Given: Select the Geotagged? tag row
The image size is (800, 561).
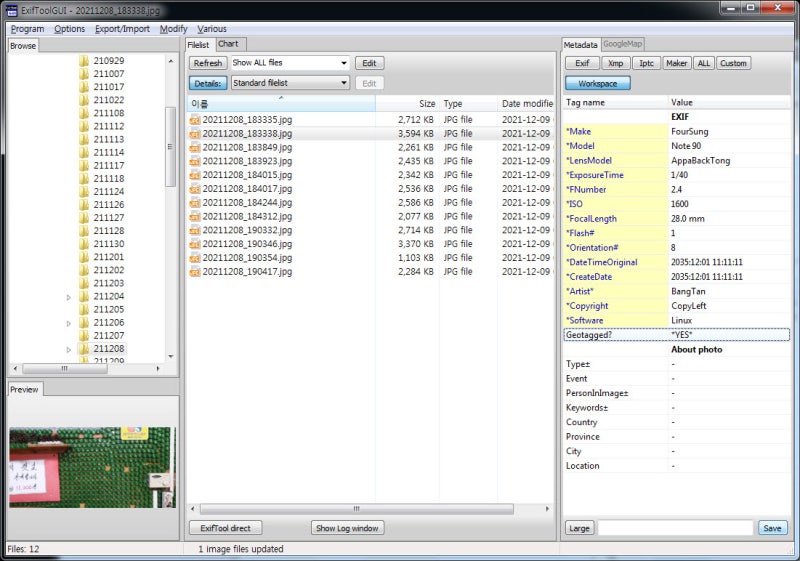Looking at the screenshot, I should pos(677,335).
